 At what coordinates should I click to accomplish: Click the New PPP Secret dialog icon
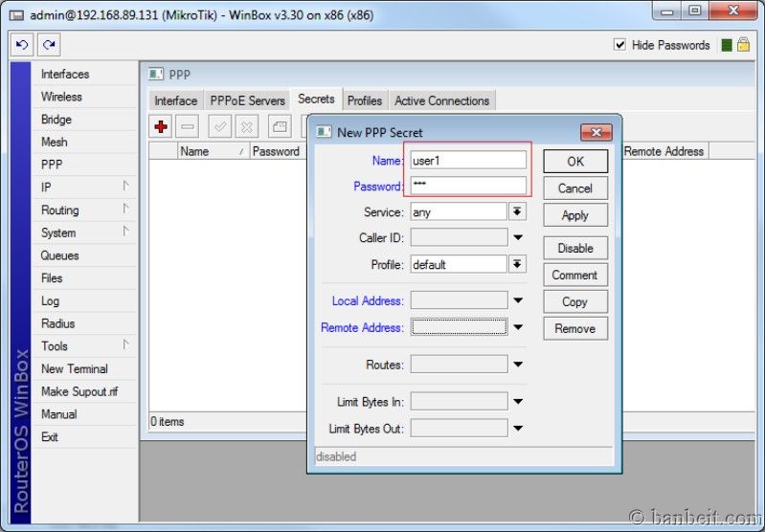pyautogui.click(x=324, y=132)
